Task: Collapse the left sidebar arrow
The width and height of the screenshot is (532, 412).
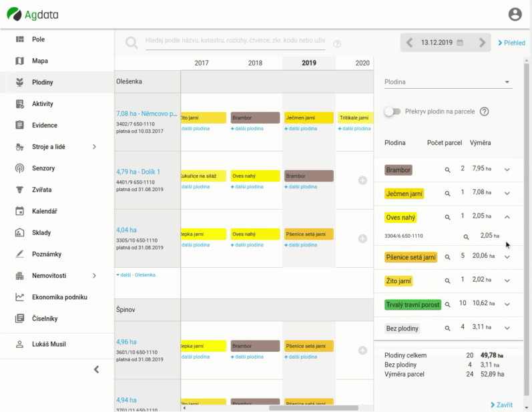Action: [x=96, y=369]
